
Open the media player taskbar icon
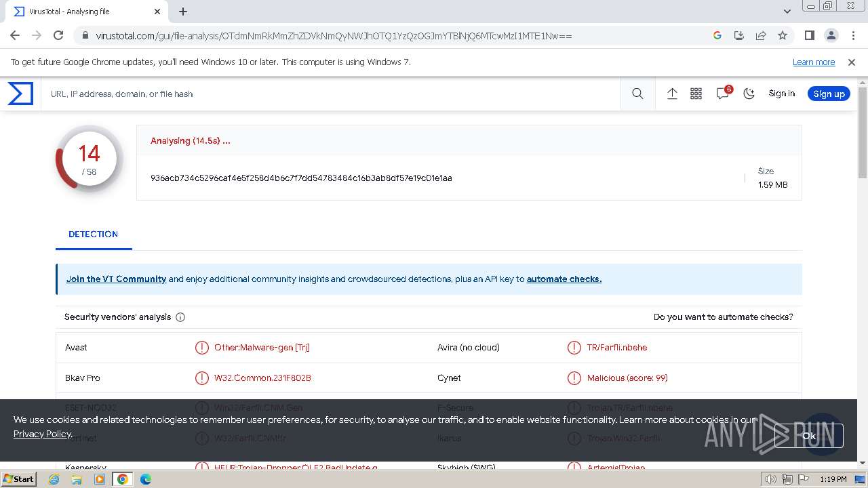point(100,479)
